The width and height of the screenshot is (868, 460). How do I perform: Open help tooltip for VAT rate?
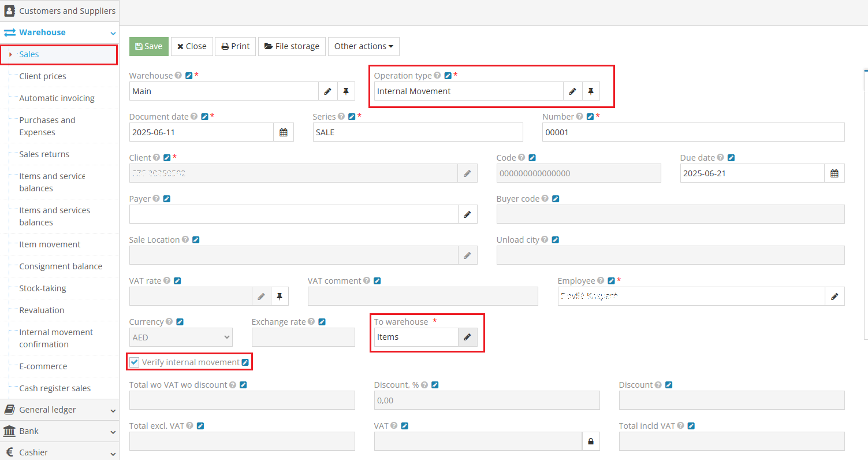click(167, 280)
